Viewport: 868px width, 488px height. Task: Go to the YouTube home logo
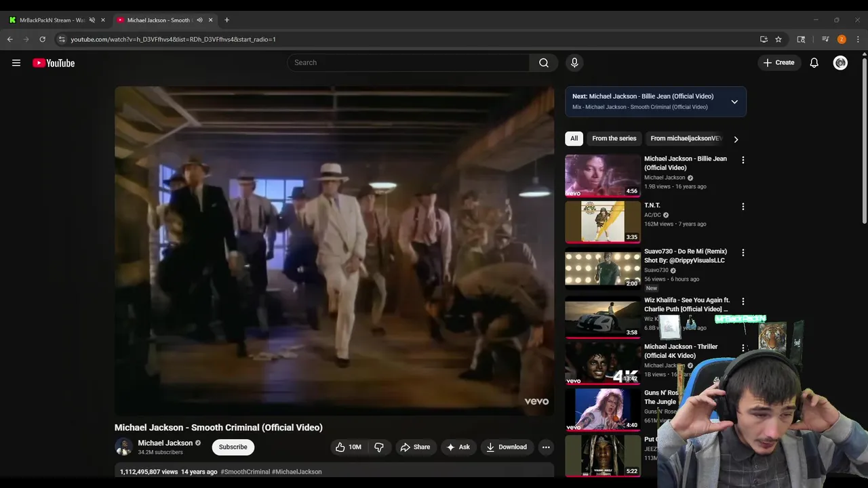pyautogui.click(x=54, y=63)
